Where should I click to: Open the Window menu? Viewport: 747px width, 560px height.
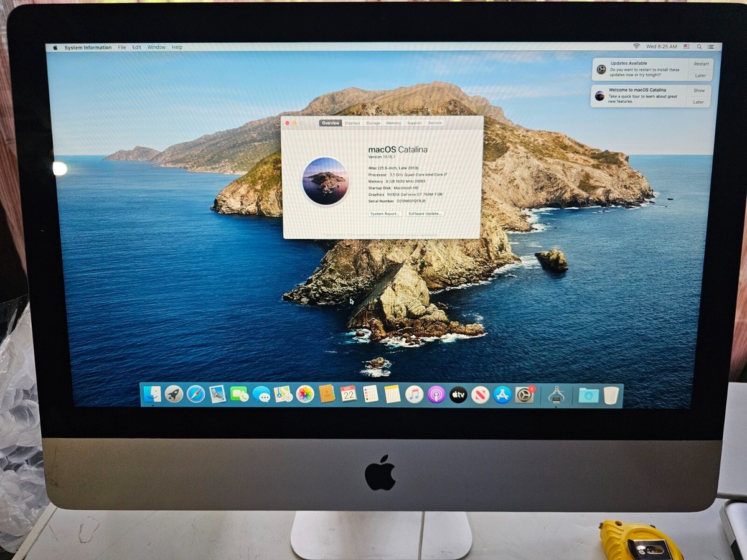coord(156,47)
